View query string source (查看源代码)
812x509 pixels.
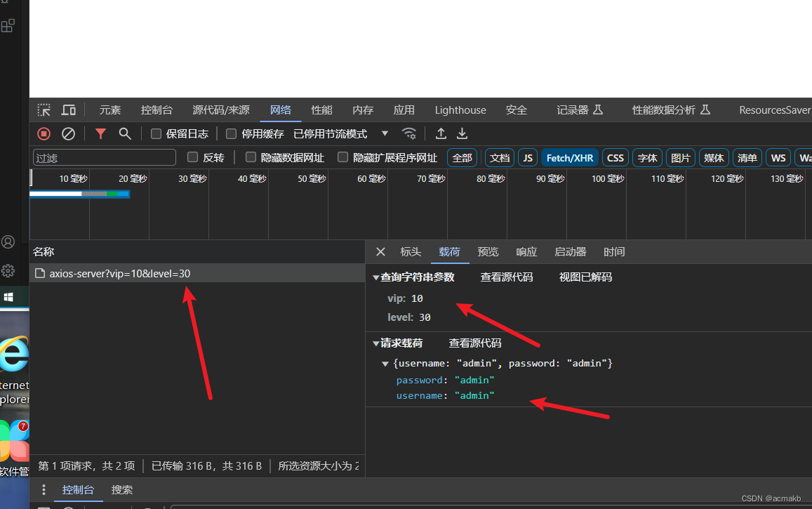(x=507, y=277)
